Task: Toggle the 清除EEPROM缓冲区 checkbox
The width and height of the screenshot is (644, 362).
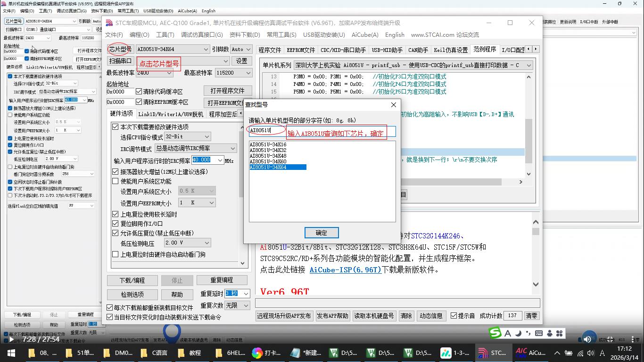Action: tap(139, 102)
